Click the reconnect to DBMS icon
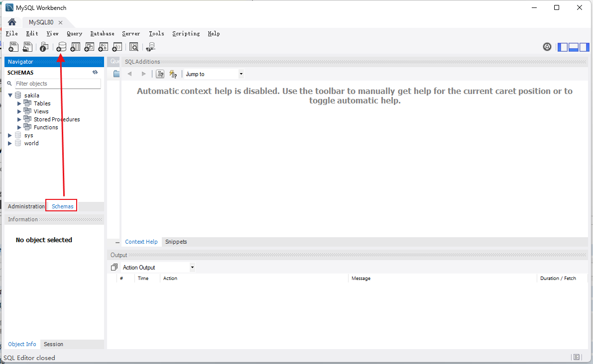The height and width of the screenshot is (364, 593). click(150, 47)
